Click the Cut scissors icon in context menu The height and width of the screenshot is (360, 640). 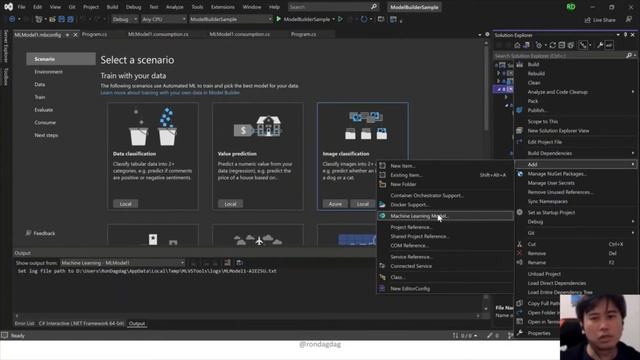(519, 244)
